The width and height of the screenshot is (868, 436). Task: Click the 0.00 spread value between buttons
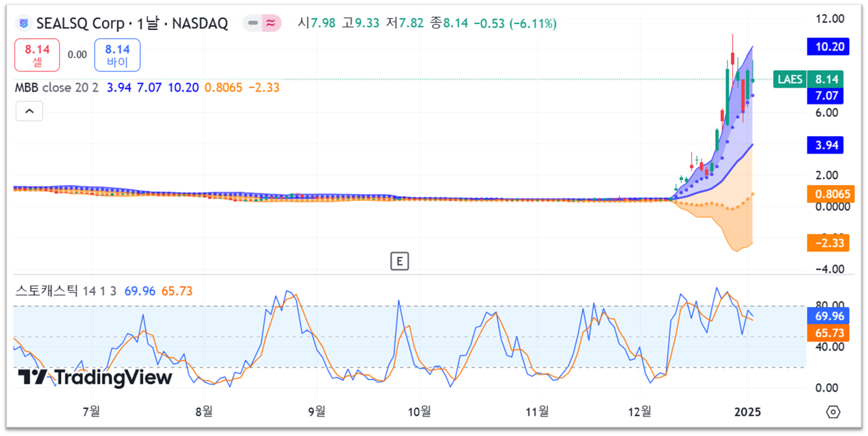(x=77, y=55)
